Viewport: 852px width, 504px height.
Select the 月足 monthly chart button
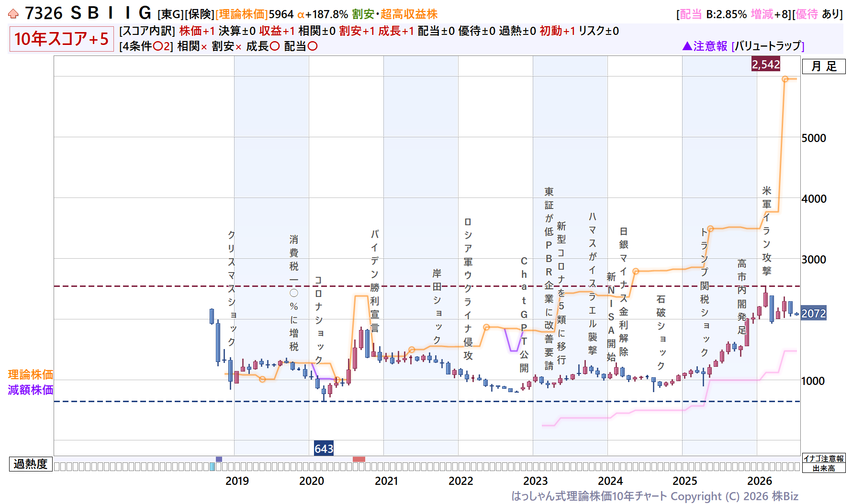[x=824, y=66]
